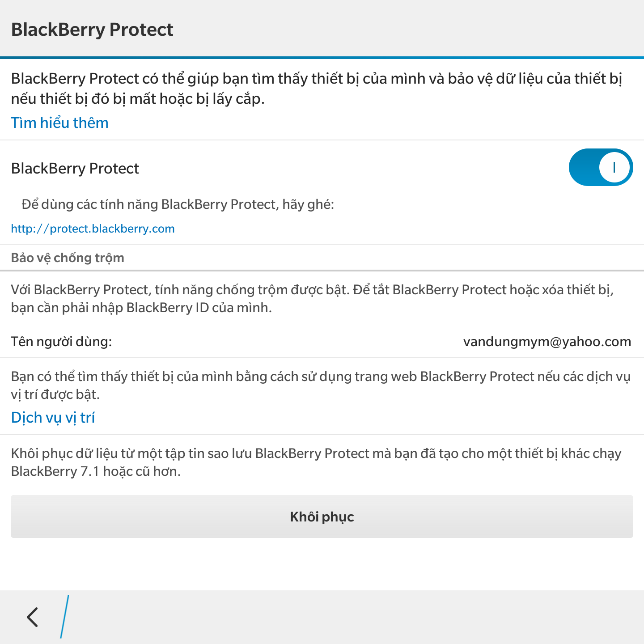Open the "Tìm hiểu thêm" link
The height and width of the screenshot is (644, 644).
[59, 123]
